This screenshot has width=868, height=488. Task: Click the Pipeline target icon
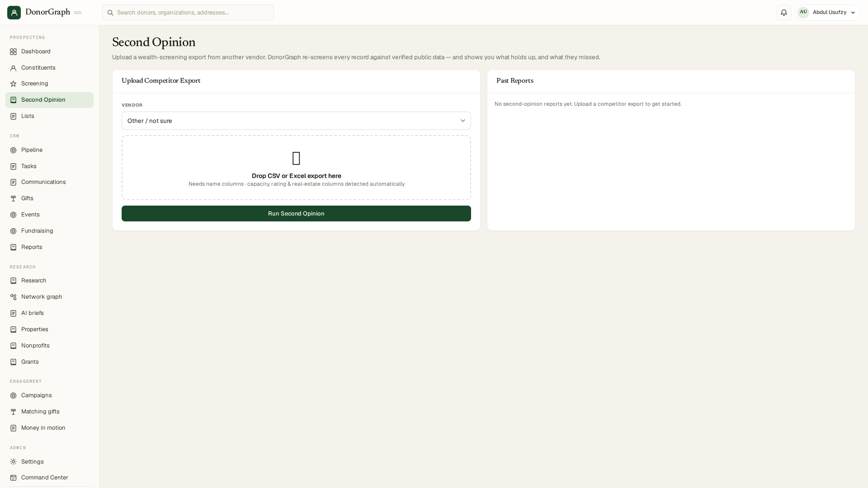[14, 150]
